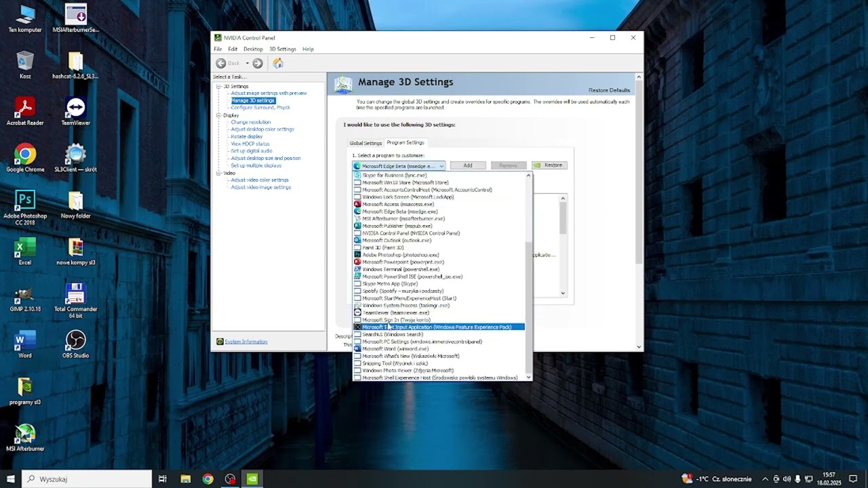Select Snipping Tool in program list
The image size is (868, 488).
439,363
